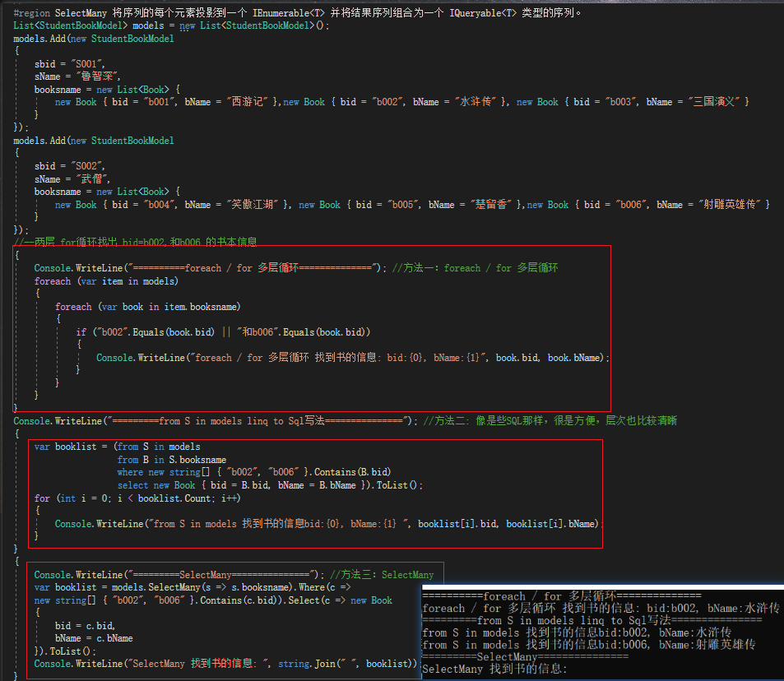Click the #region SelectMany comment line
The image size is (784, 681).
point(298,13)
